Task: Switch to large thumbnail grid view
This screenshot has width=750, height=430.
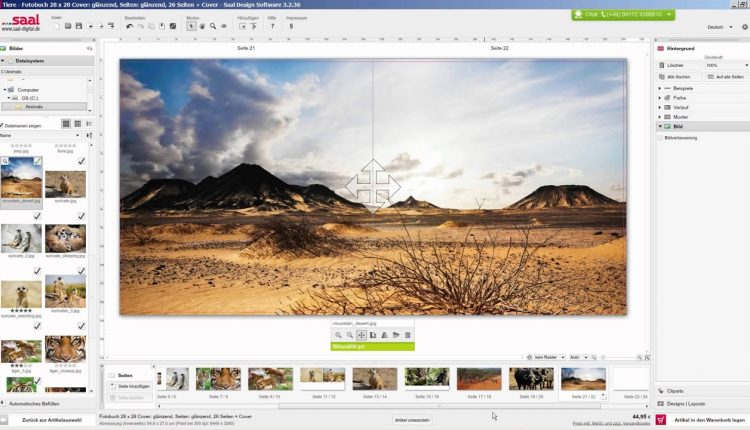Action: coord(66,124)
